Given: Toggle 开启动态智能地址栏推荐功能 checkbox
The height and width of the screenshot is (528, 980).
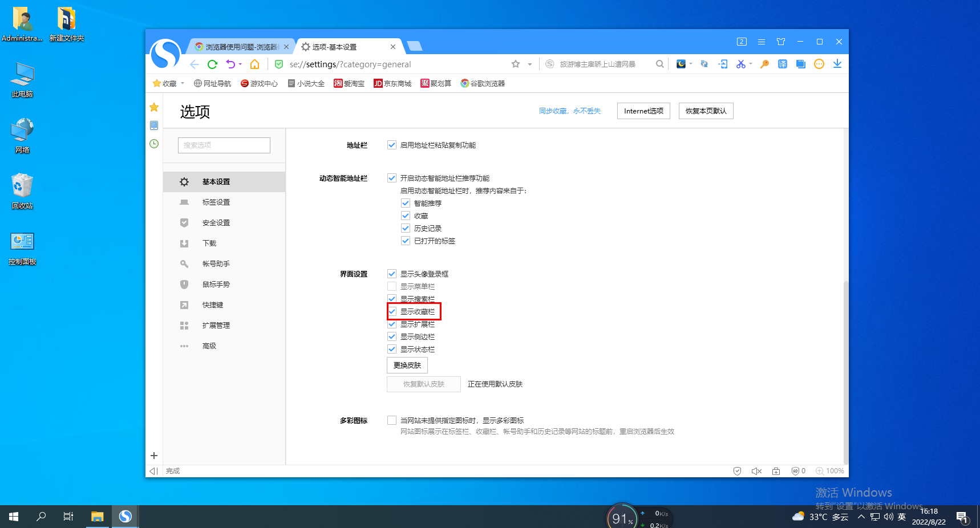Looking at the screenshot, I should click(392, 178).
